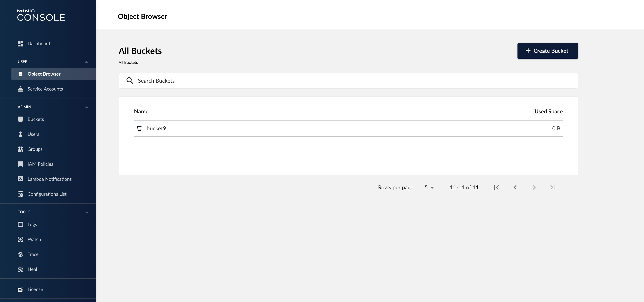
Task: Click the bucket icon beside bucket9
Action: point(139,128)
